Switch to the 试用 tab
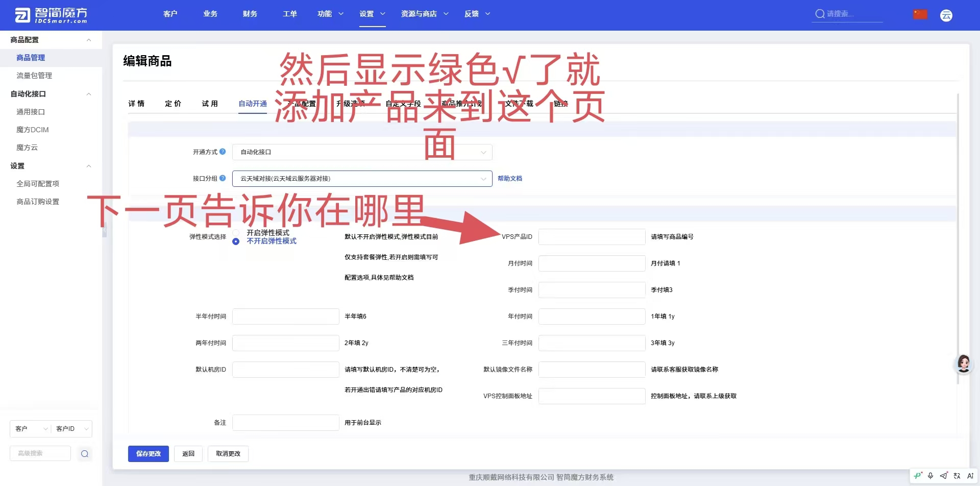The width and height of the screenshot is (980, 486). tap(210, 104)
